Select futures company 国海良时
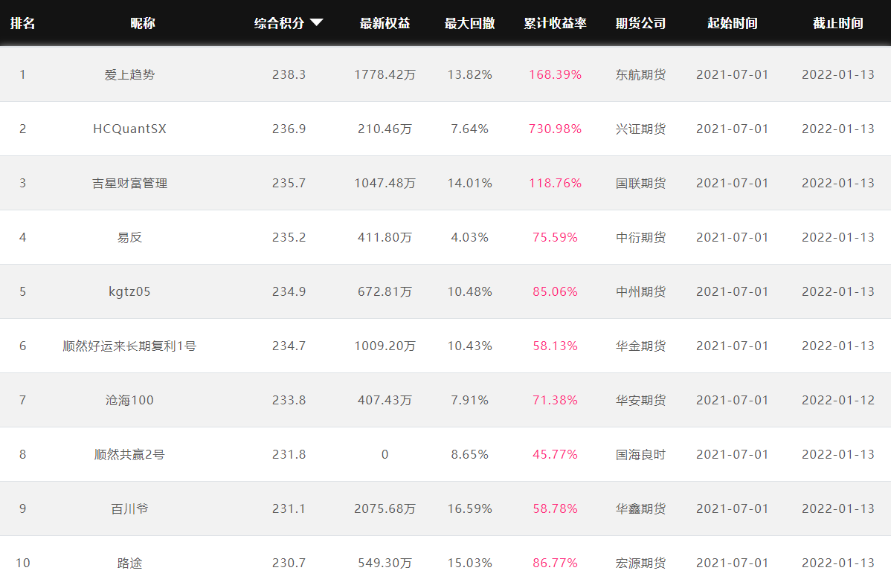 tap(640, 454)
